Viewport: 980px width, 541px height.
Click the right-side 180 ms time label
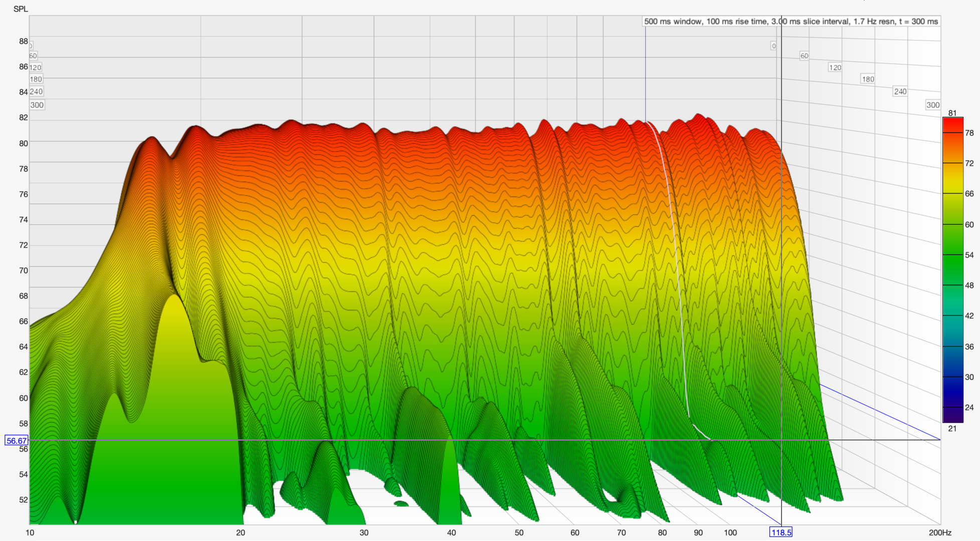tap(868, 79)
